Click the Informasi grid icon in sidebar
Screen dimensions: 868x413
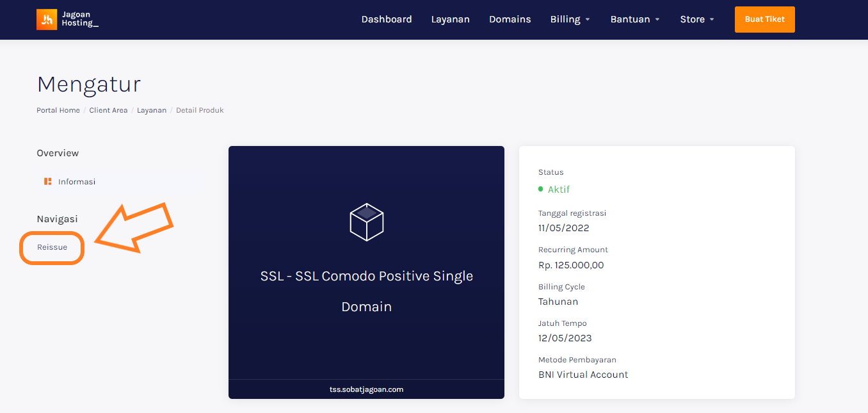[x=47, y=182]
